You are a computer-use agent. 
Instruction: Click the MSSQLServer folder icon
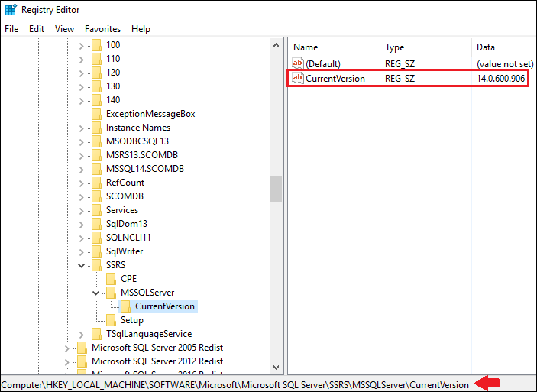point(111,293)
